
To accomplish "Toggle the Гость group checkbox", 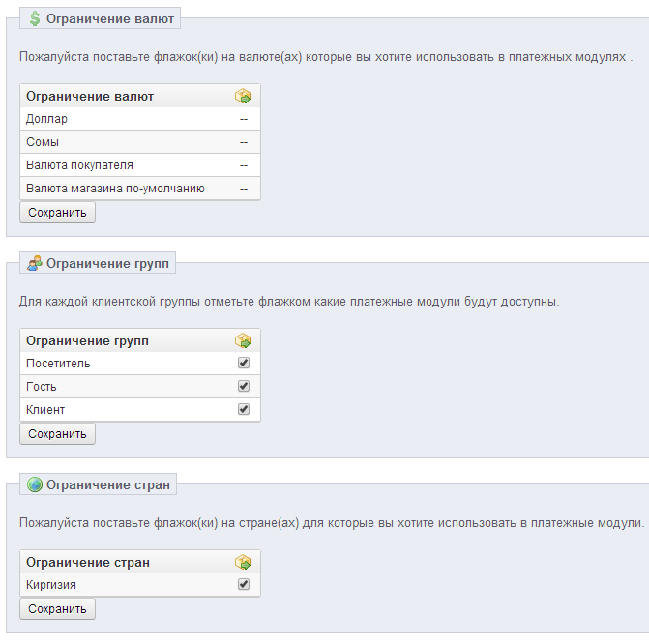I will [x=244, y=386].
